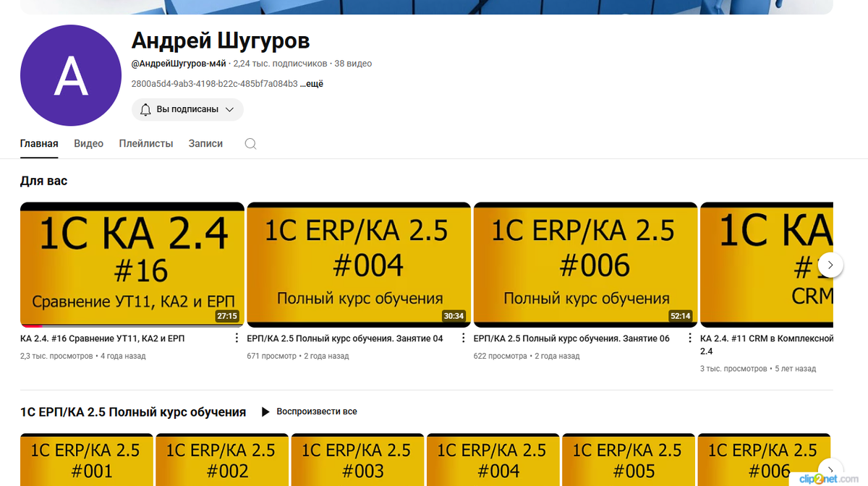This screenshot has width=868, height=486.
Task: Open video title 'ЕРП/КА 2.5 Полный курс обучения. Занятие 06'
Action: pos(571,338)
